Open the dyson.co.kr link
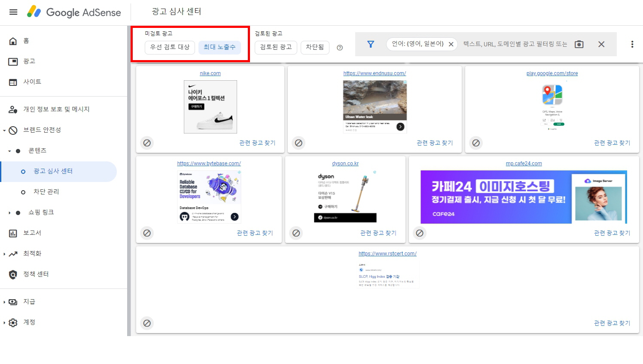Viewport: 643px width, 364px height. point(345,164)
